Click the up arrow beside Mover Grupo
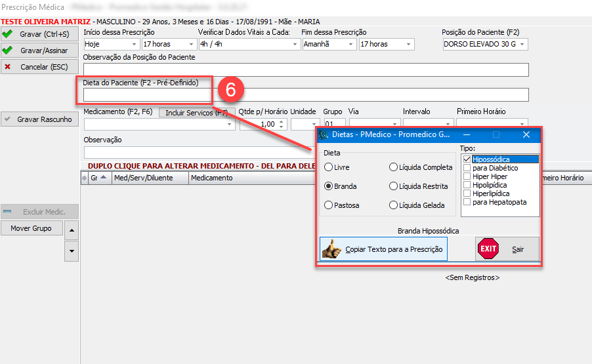Screen dimensions: 592x364 pos(72,229)
